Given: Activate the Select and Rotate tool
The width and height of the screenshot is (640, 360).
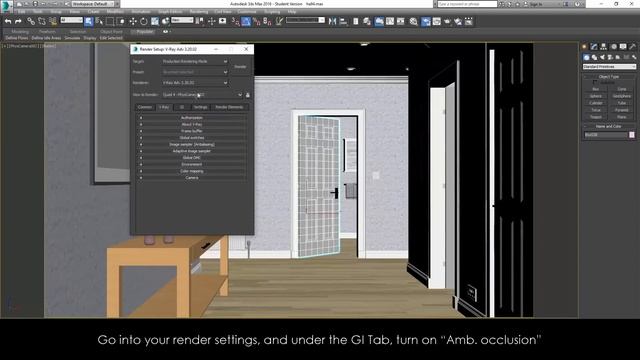Looking at the screenshot, I should pos(144,21).
